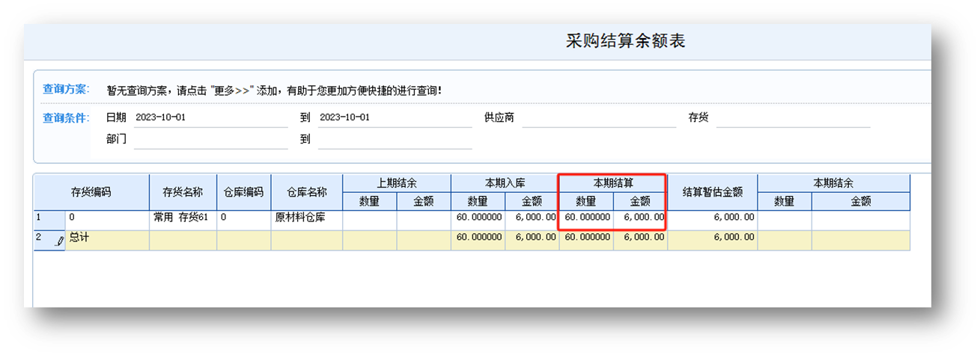Click 金额 sub-header under 本期入库
This screenshot has height=356, width=980.
[532, 201]
